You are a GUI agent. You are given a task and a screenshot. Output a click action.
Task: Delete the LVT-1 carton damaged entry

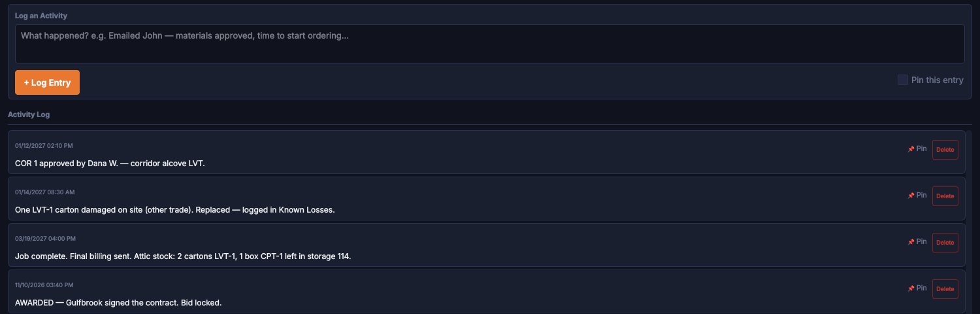[x=945, y=196]
